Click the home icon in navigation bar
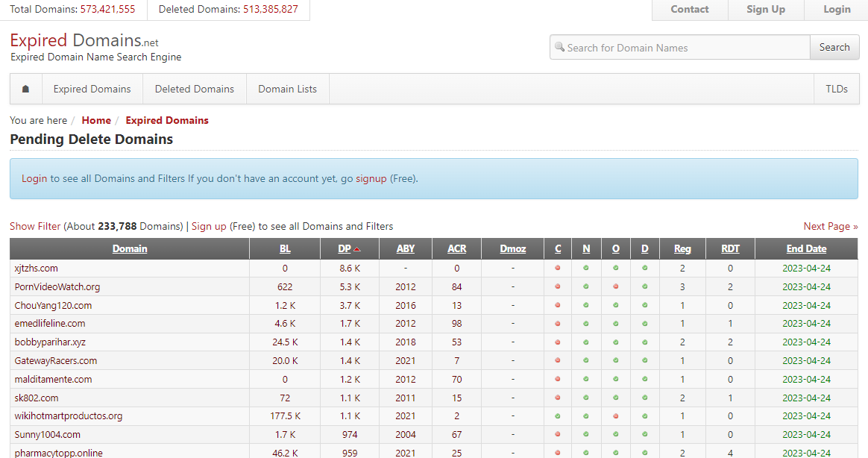This screenshot has height=458, width=868. pos(26,89)
